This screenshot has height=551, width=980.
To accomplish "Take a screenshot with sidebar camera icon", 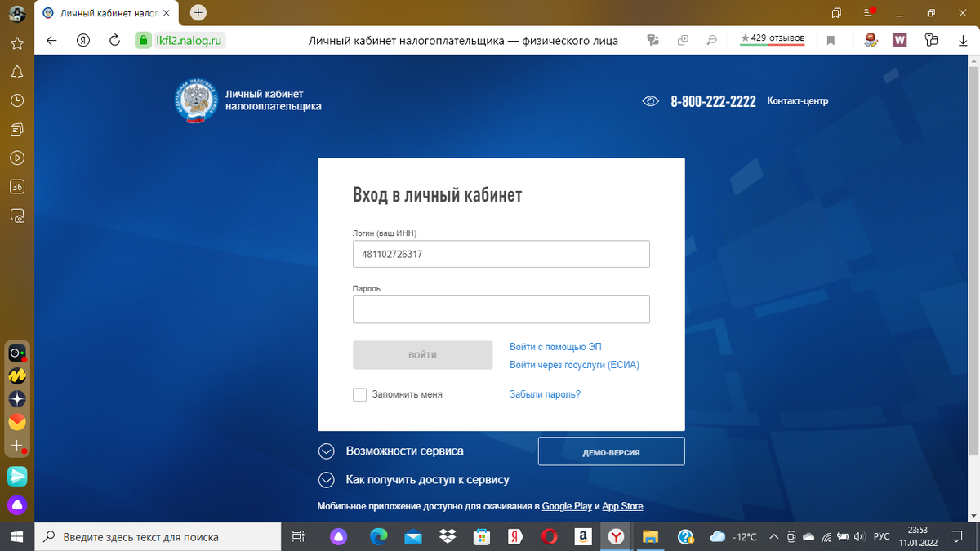I will point(16,216).
